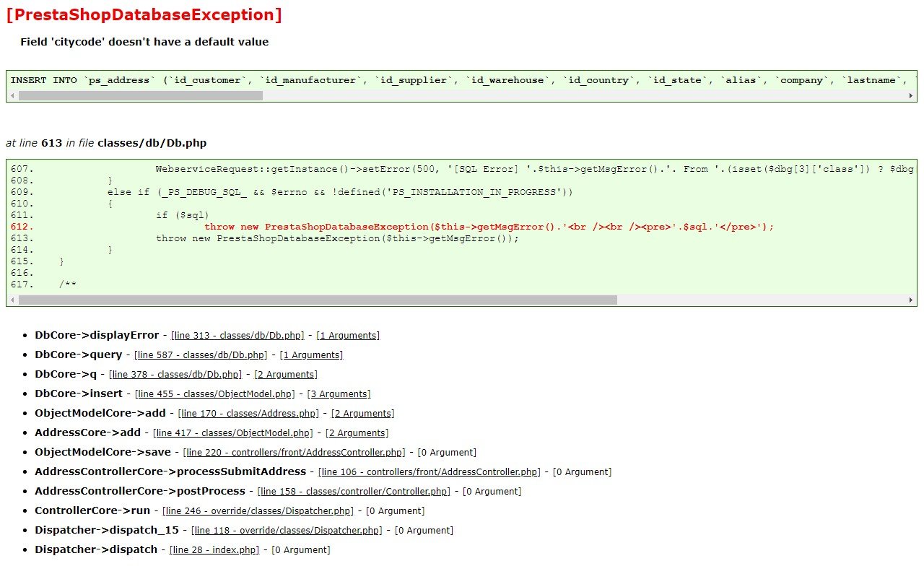The width and height of the screenshot is (924, 587).
Task: Click SQL box horizontal scrollbar right arrow
Action: 910,95
